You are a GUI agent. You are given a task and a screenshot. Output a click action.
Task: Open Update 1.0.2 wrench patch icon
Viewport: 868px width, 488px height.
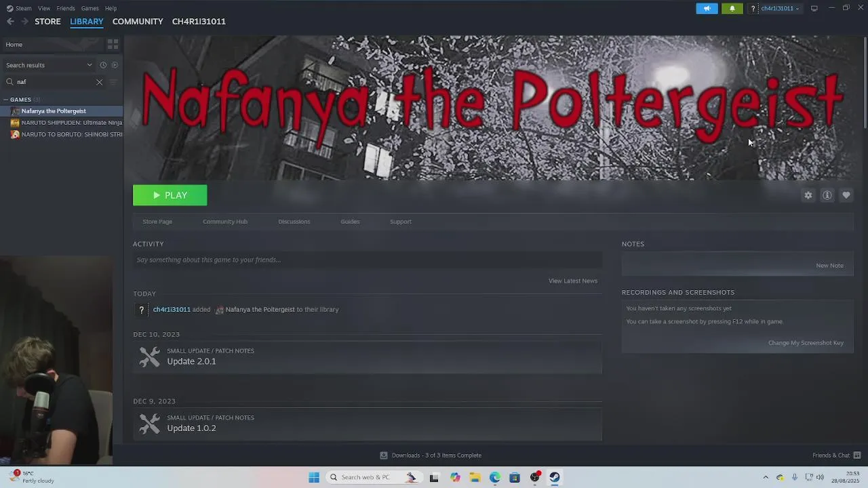pyautogui.click(x=150, y=424)
